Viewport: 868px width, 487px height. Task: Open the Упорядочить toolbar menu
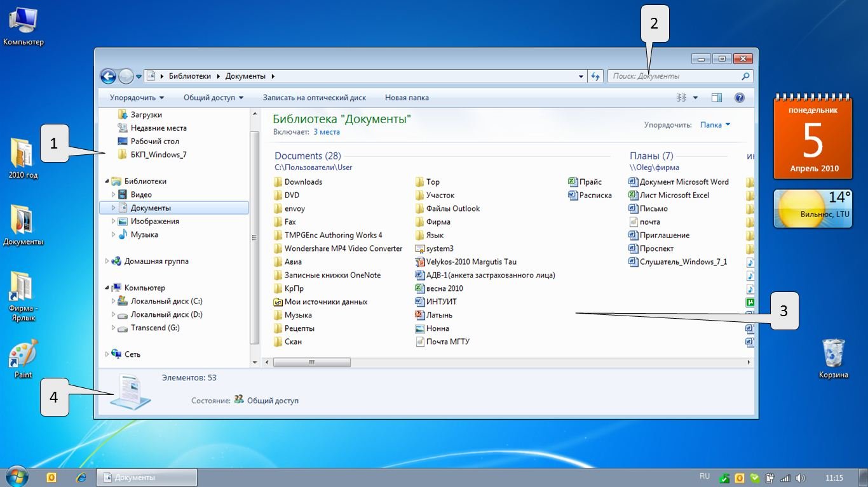tap(137, 98)
